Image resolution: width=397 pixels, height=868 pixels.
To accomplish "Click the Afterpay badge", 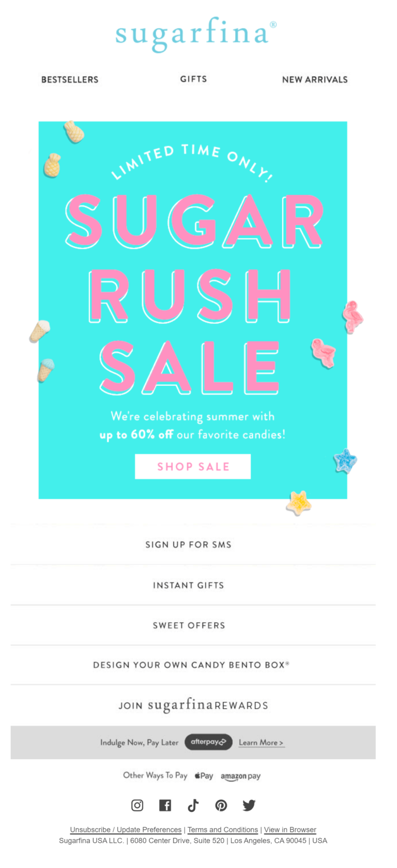I will click(208, 742).
